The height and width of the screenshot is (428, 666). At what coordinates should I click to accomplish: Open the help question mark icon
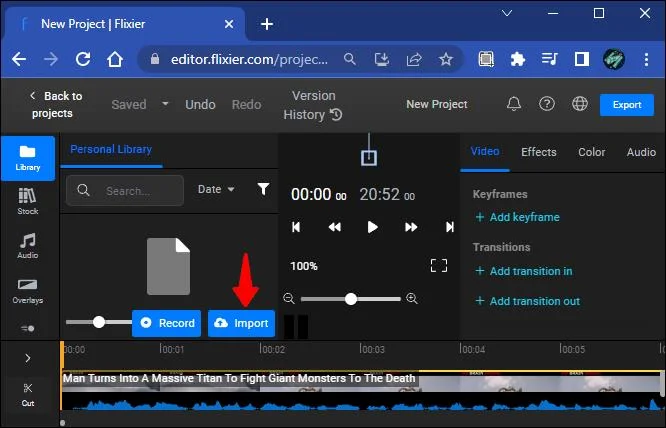[x=547, y=103]
